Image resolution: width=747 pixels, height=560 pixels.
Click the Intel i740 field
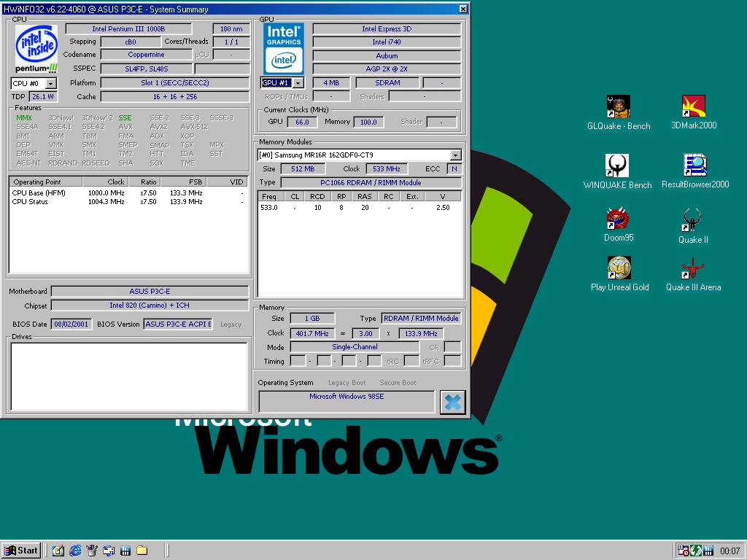pyautogui.click(x=387, y=42)
